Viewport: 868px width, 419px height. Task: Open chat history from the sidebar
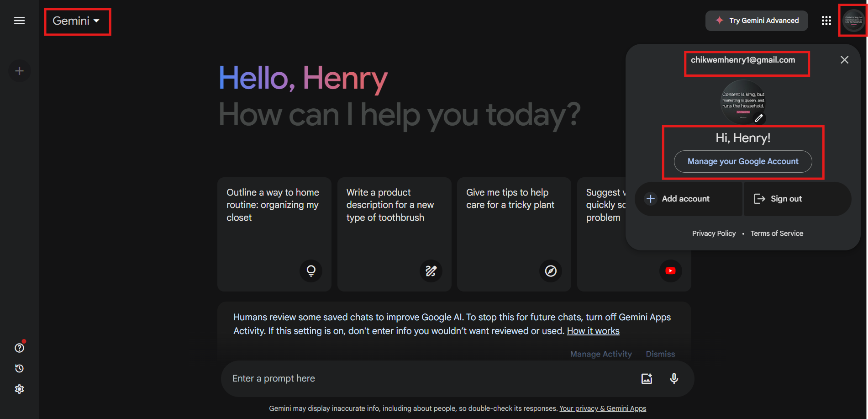tap(19, 368)
